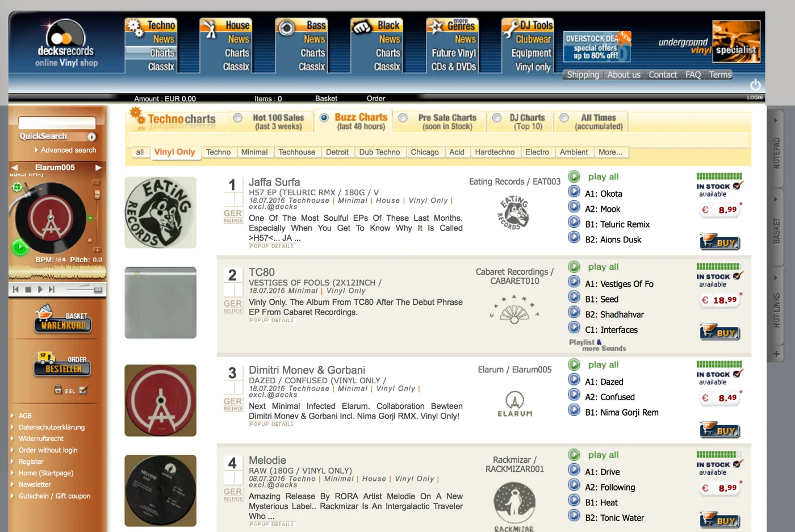This screenshot has height=532, width=795.
Task: Select Pre Sale Charts radio button
Action: [x=403, y=118]
